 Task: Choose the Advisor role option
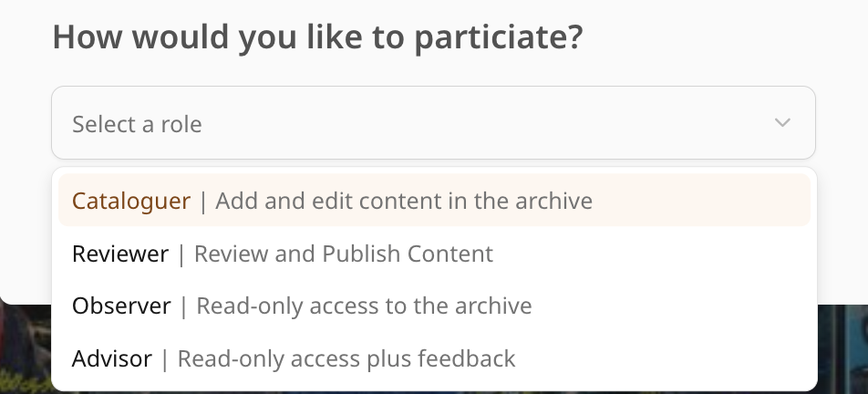(434, 359)
